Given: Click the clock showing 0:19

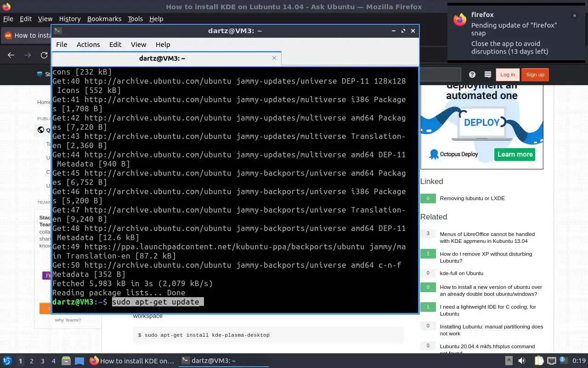Looking at the screenshot, I should click(579, 361).
